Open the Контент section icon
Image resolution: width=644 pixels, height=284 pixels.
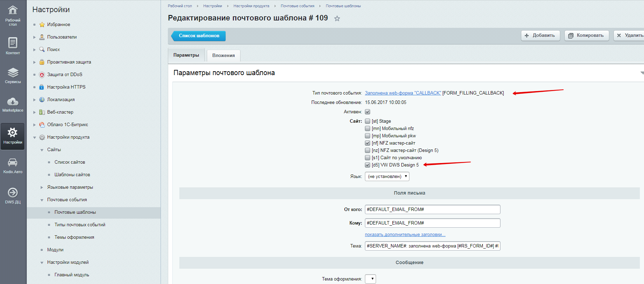[13, 43]
